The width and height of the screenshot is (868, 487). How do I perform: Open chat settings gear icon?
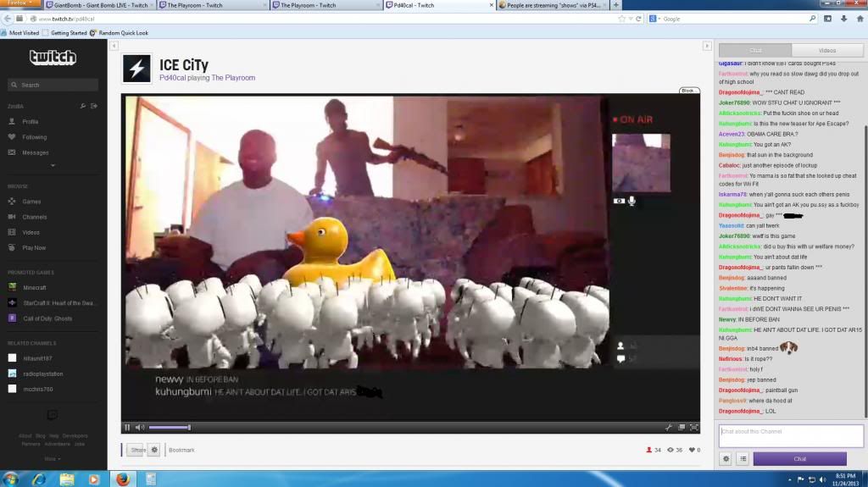[x=726, y=459]
